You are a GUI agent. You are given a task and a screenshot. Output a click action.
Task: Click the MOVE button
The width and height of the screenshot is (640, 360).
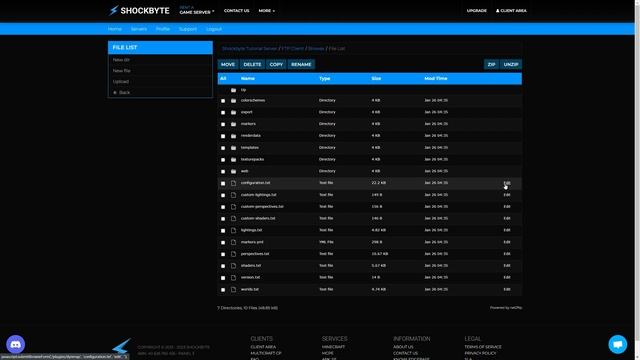[228, 64]
